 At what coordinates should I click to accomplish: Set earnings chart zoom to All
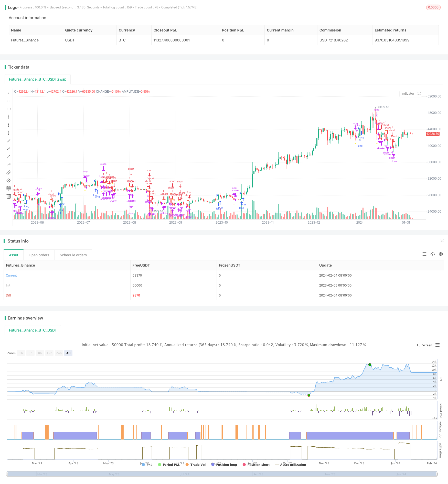[68, 353]
